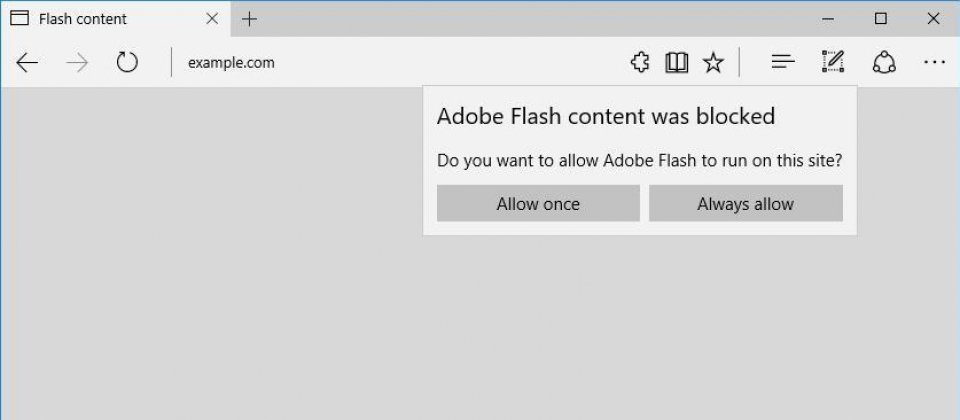960x420 pixels.
Task: Go back with the left arrow
Action: coord(27,62)
